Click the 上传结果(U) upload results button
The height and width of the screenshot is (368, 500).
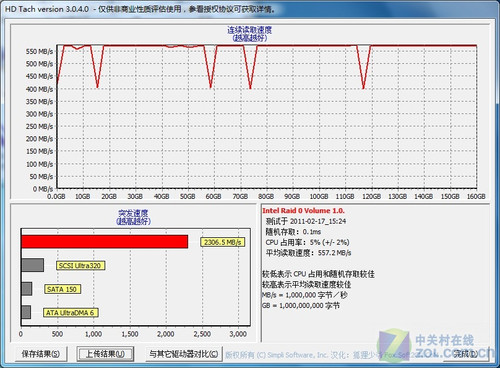point(105,354)
